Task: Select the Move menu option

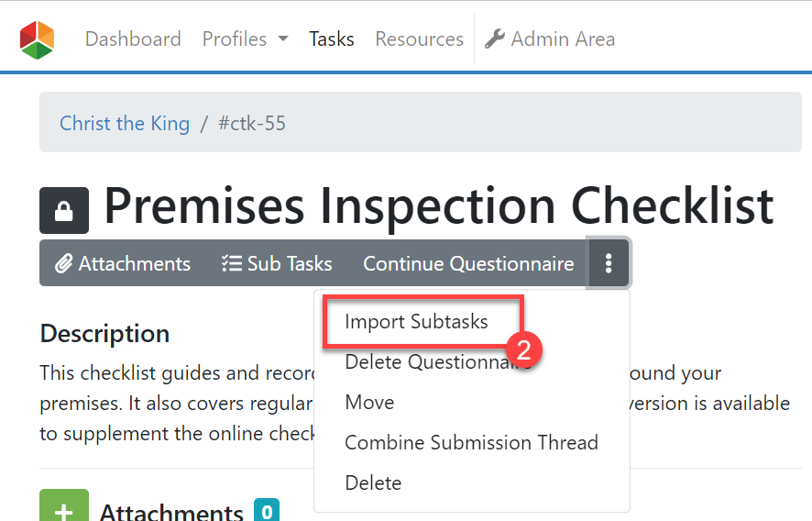Action: tap(369, 403)
